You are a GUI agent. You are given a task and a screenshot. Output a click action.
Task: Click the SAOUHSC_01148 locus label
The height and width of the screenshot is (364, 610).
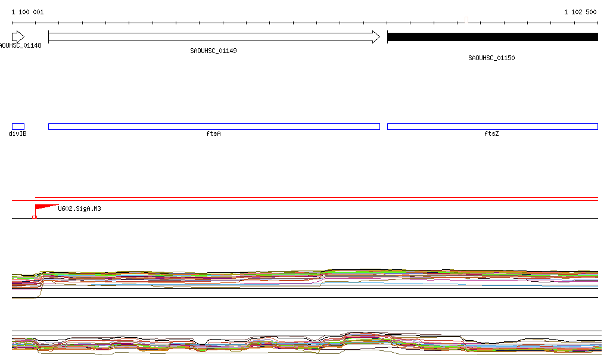(x=20, y=46)
